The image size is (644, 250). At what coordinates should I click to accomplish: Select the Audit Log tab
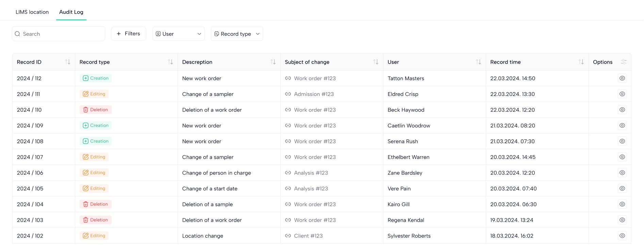pos(71,12)
